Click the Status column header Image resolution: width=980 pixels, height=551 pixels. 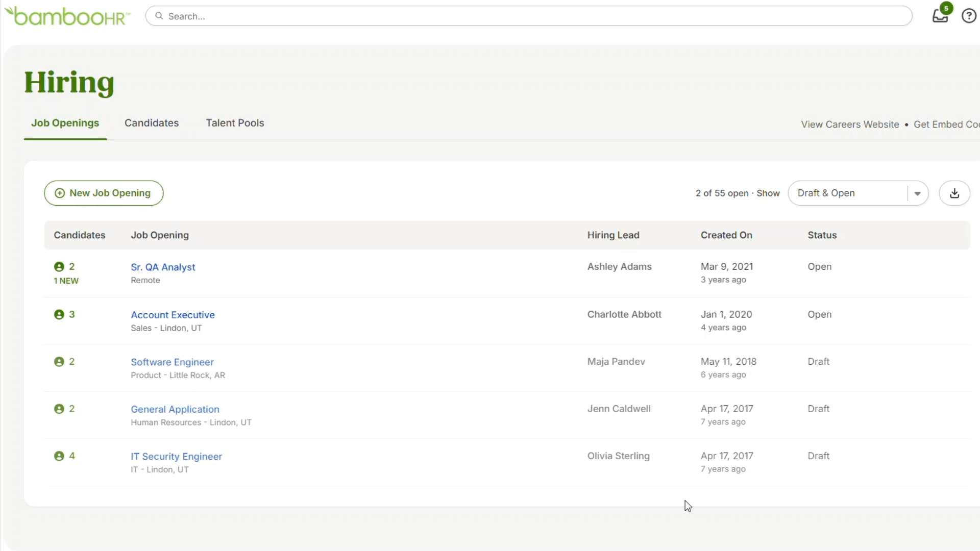[x=822, y=235]
